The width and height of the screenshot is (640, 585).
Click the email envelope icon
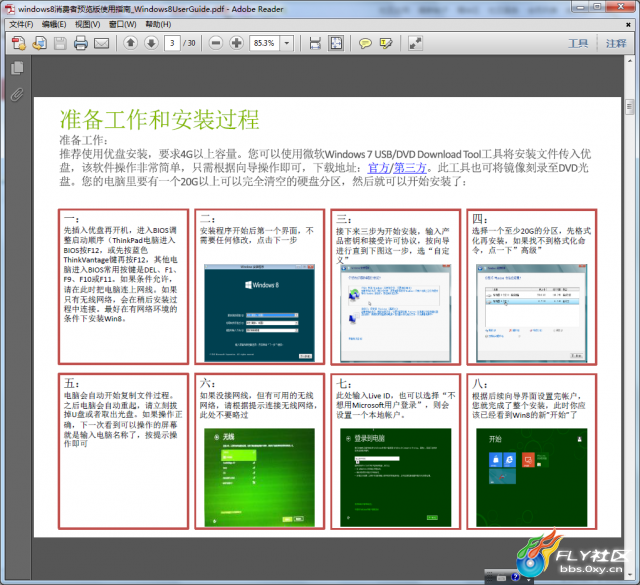[102, 43]
